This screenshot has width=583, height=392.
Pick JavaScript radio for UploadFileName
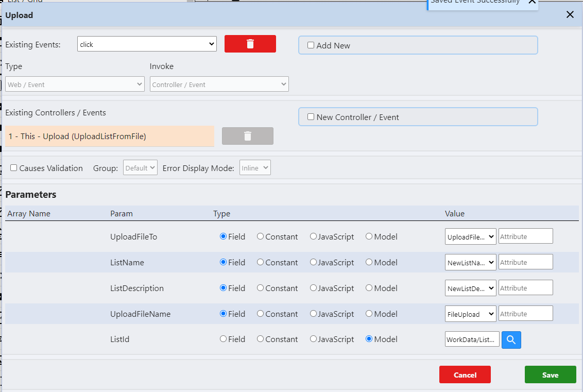pos(313,313)
